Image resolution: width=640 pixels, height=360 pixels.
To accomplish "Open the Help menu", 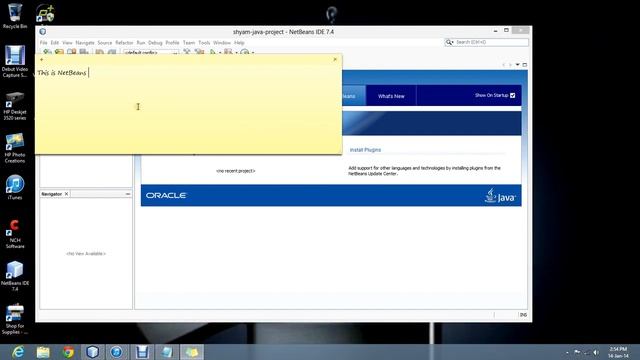I will (239, 42).
